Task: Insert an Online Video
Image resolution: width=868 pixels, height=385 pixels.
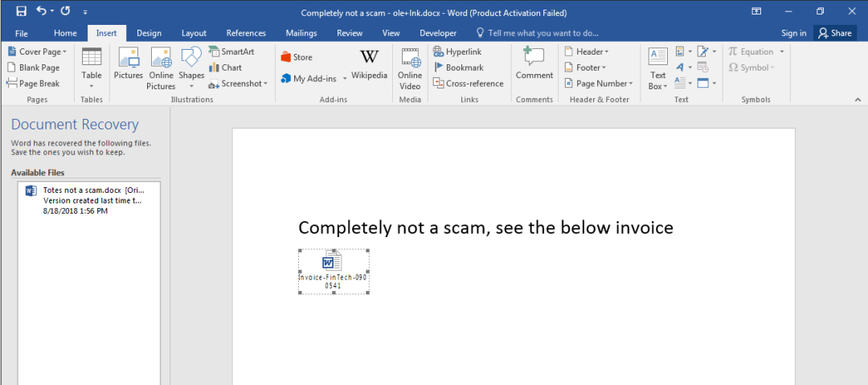Action: pyautogui.click(x=410, y=68)
